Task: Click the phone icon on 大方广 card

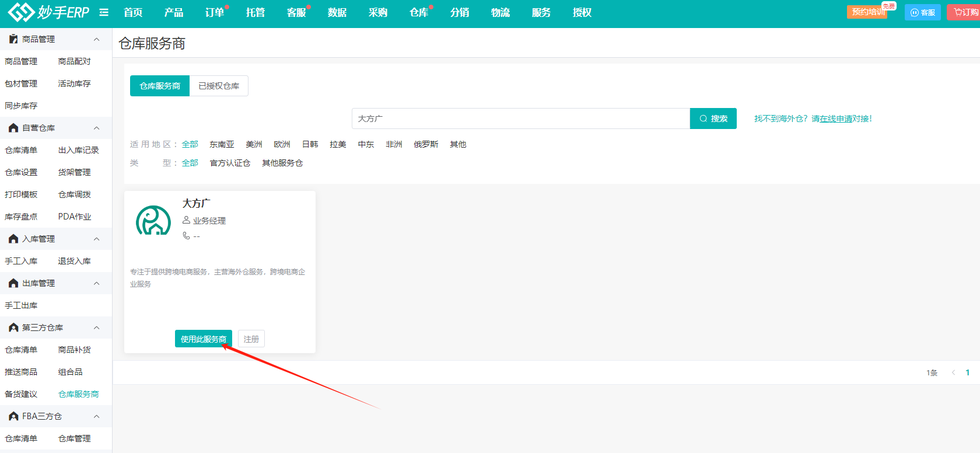Action: point(187,236)
